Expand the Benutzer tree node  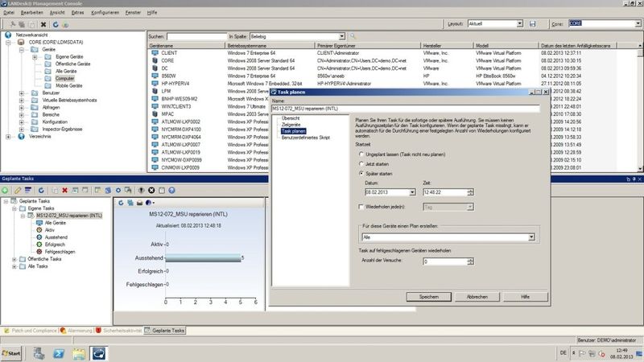tap(22, 93)
